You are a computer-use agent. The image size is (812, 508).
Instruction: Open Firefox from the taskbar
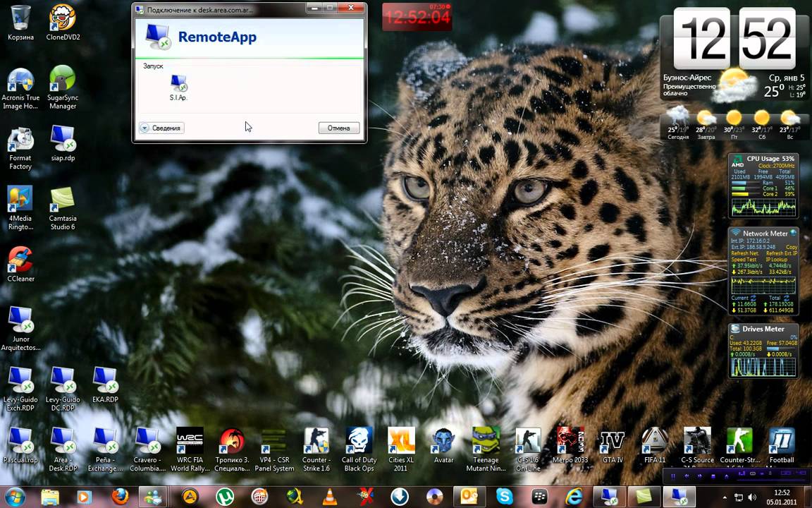(x=120, y=497)
